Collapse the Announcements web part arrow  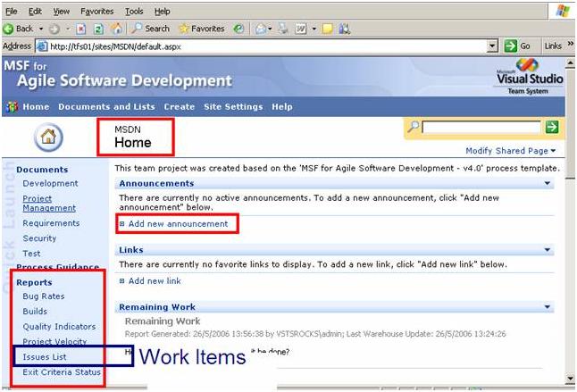click(546, 183)
